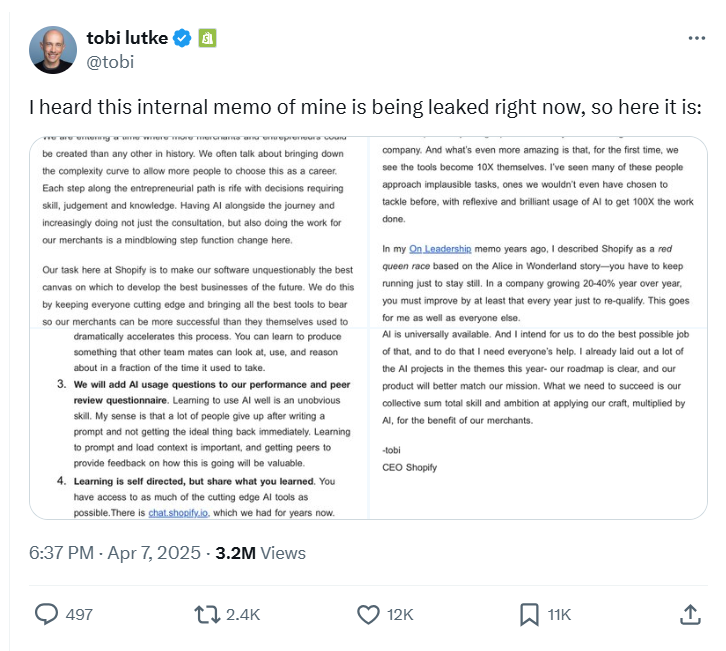The height and width of the screenshot is (651, 726).
Task: Click tobi lutke's profile picture
Action: click(x=53, y=50)
